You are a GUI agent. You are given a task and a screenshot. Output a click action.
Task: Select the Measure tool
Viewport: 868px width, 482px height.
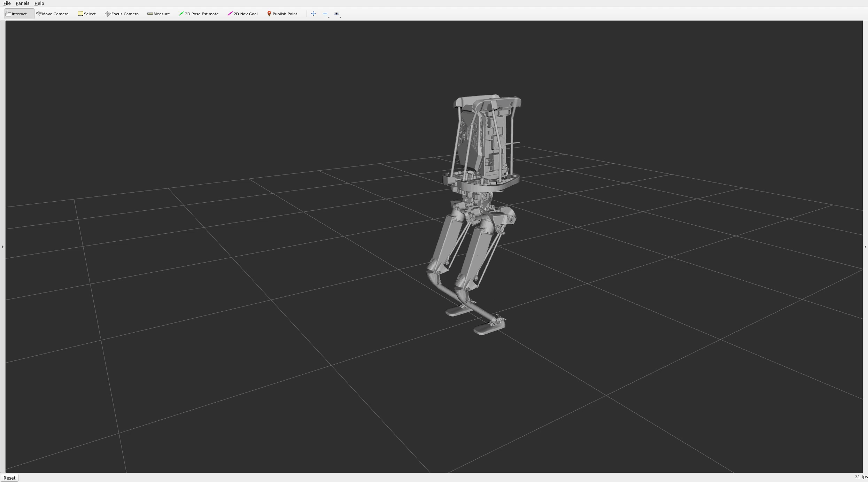tap(158, 14)
